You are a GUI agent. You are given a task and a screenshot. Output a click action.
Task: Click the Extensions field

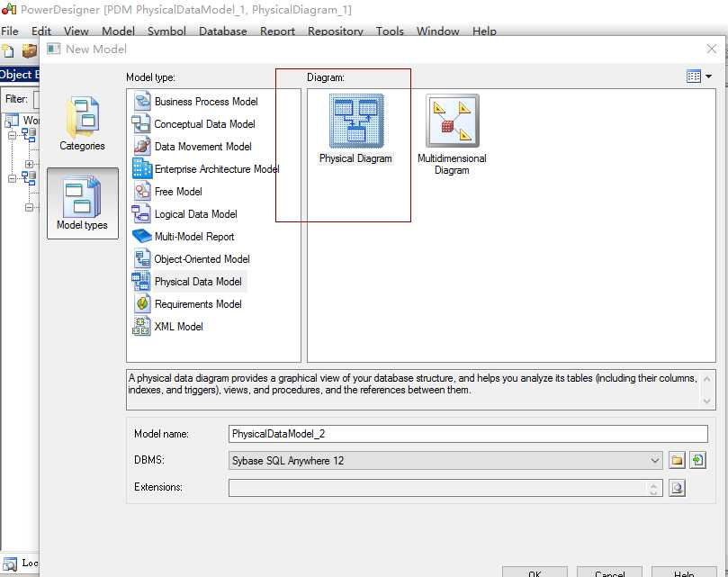445,488
